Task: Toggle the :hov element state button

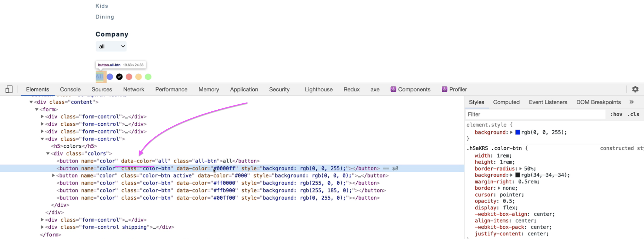Action: [x=616, y=114]
